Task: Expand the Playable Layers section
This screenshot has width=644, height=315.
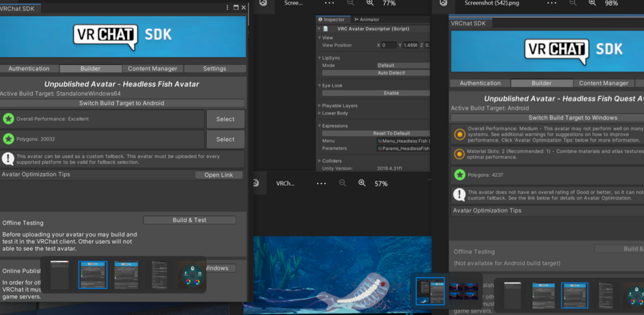Action: point(319,106)
